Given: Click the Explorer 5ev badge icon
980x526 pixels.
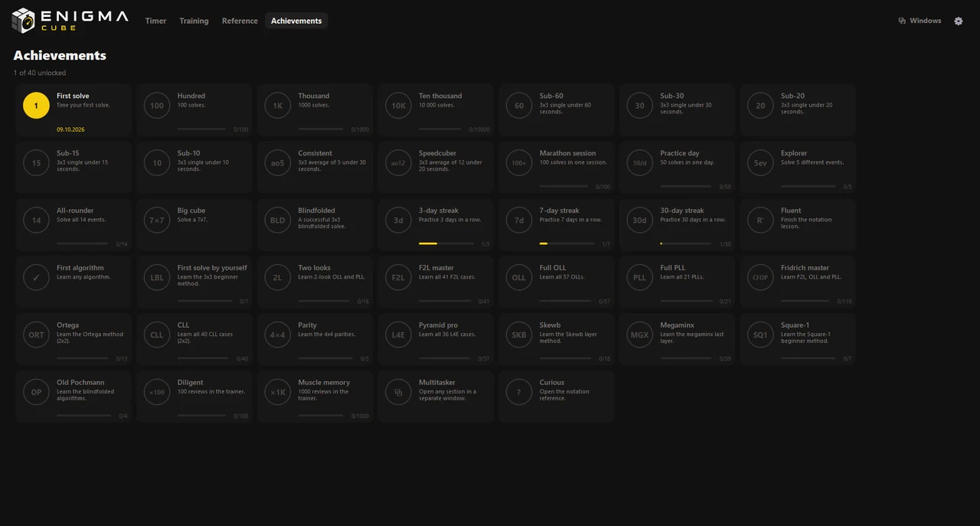Looking at the screenshot, I should coord(760,163).
